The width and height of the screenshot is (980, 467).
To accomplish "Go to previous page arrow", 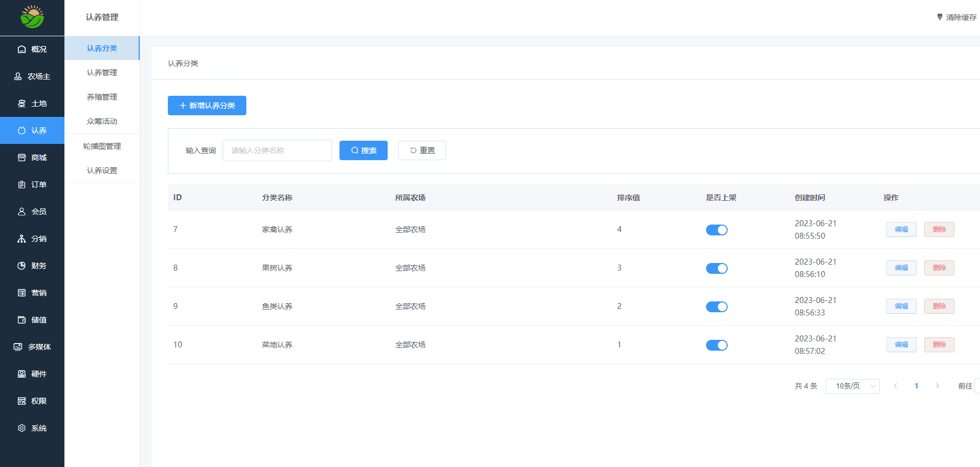I will click(896, 386).
